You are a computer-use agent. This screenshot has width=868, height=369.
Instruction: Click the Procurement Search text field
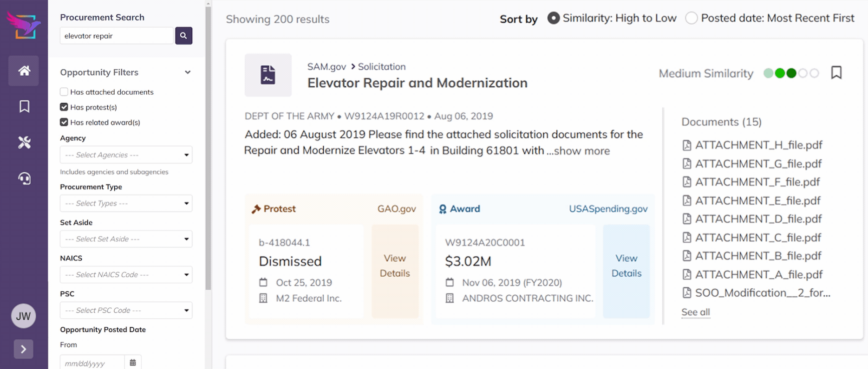point(117,36)
